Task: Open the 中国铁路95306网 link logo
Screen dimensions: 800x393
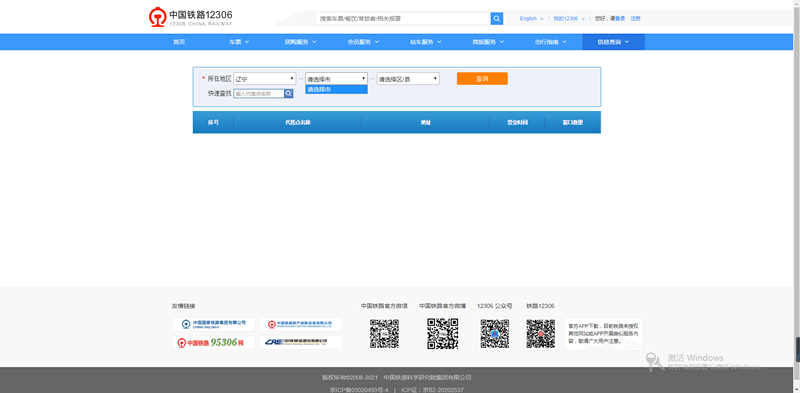Action: [x=213, y=342]
